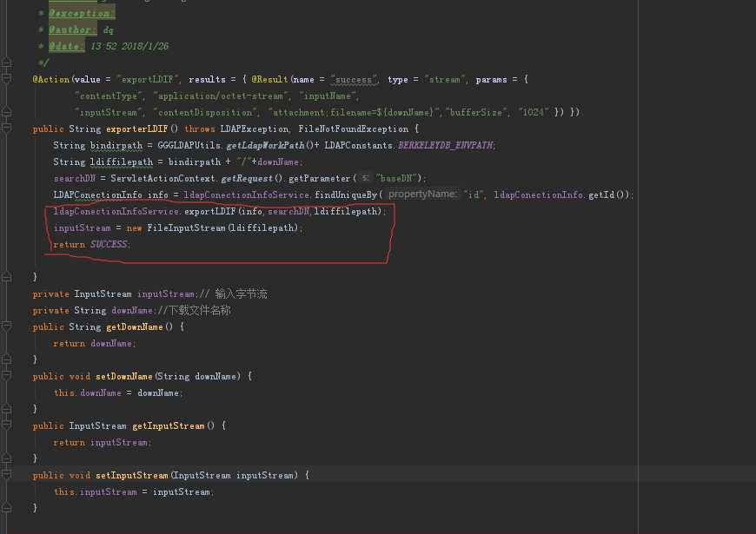
Task: Click fold-end marker at getDownName closing brace
Action: (x=6, y=359)
